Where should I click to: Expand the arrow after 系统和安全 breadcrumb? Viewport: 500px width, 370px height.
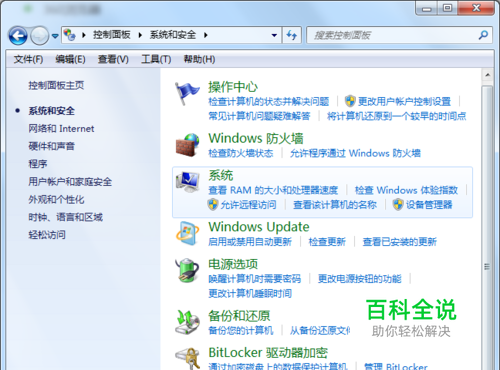tap(206, 35)
